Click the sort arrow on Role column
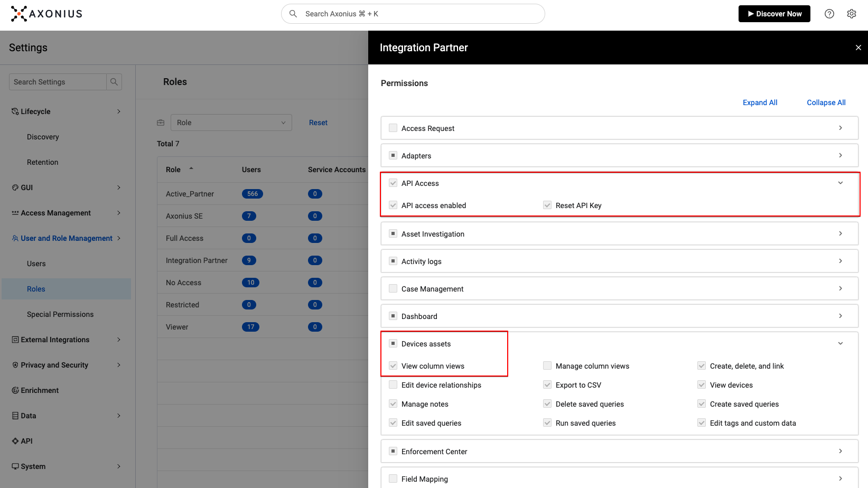868x488 pixels. 191,169
